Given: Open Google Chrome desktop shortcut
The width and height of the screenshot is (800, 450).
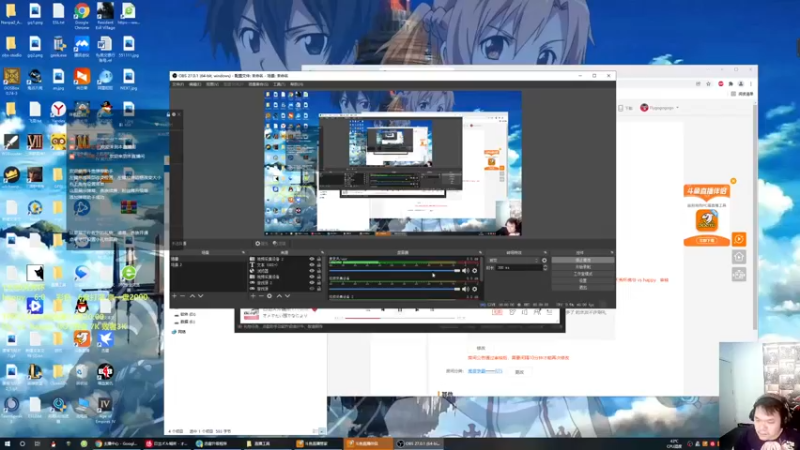Looking at the screenshot, I should 82,14.
